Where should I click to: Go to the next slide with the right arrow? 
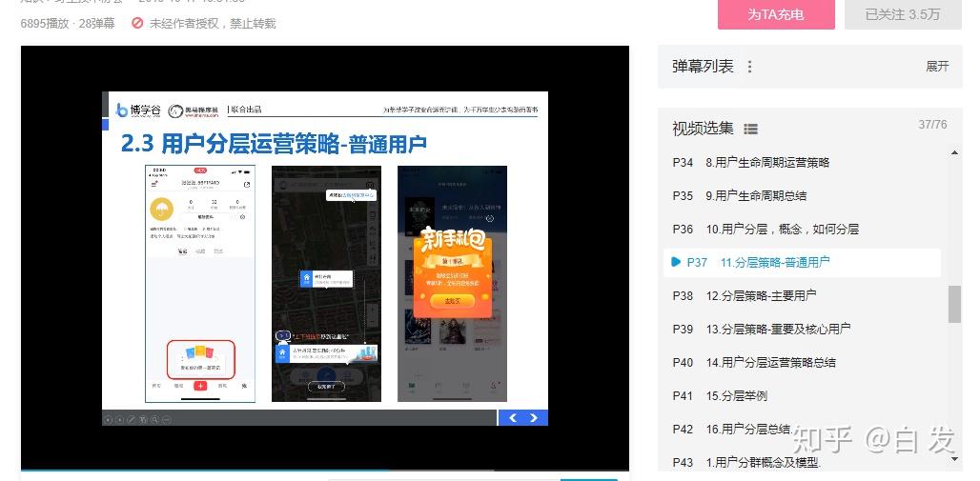pos(534,418)
